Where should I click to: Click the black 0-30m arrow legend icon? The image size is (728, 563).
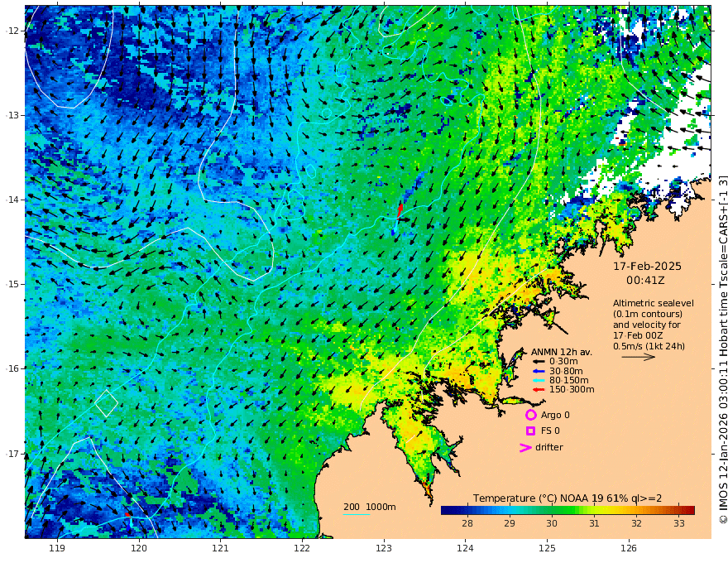[x=538, y=362]
